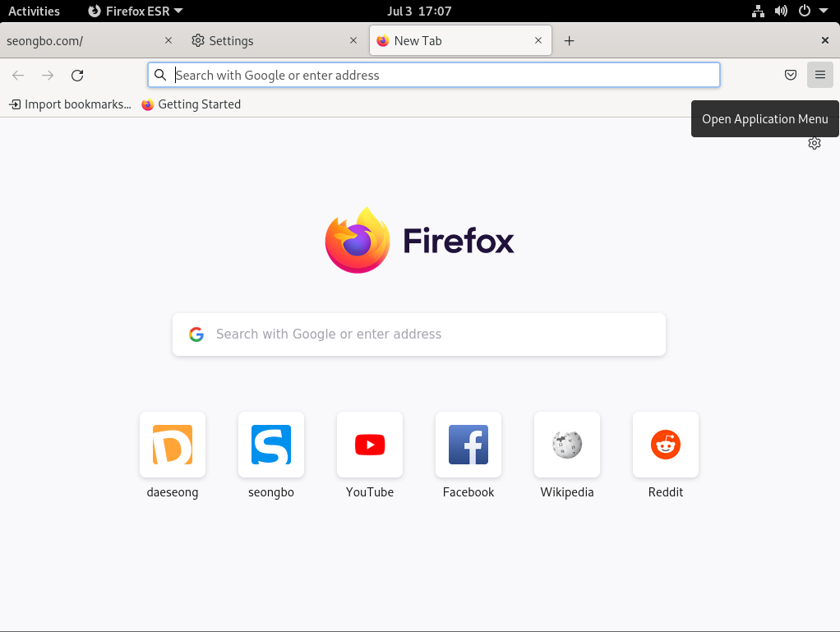The height and width of the screenshot is (632, 840).
Task: Expand the system menu arrow
Action: tap(824, 11)
